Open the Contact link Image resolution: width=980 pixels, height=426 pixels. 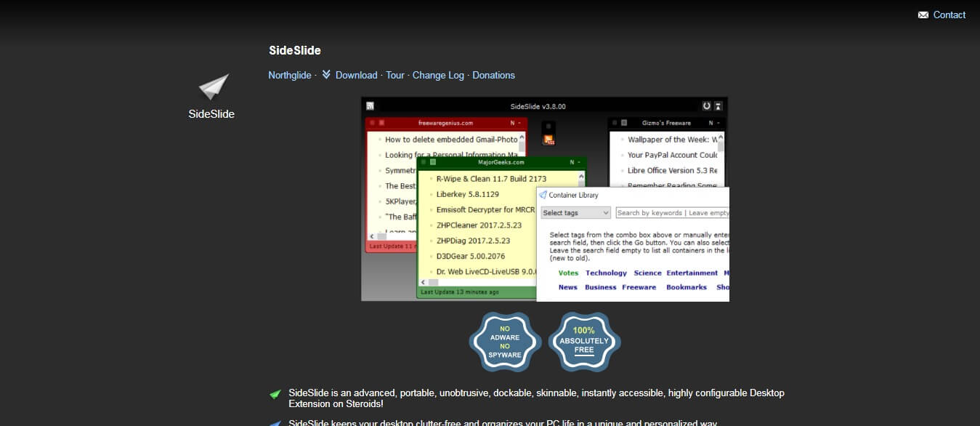[x=949, y=15]
